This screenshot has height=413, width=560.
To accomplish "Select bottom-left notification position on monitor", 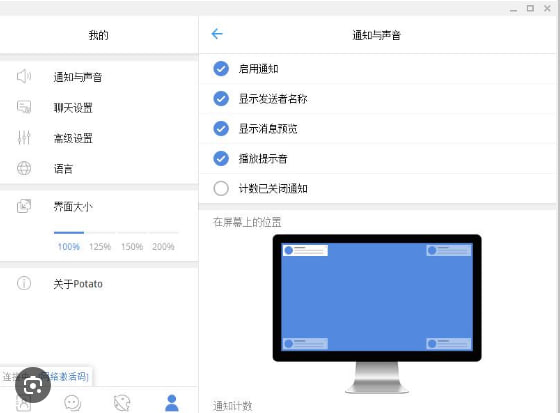I will tap(305, 344).
